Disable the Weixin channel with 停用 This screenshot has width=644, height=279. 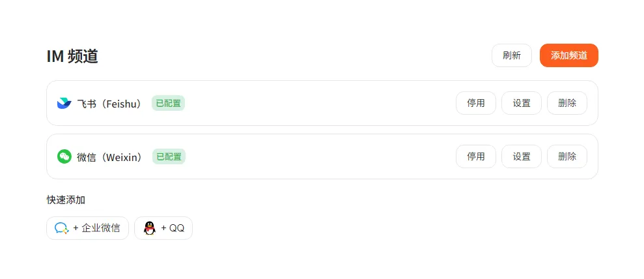coord(475,156)
